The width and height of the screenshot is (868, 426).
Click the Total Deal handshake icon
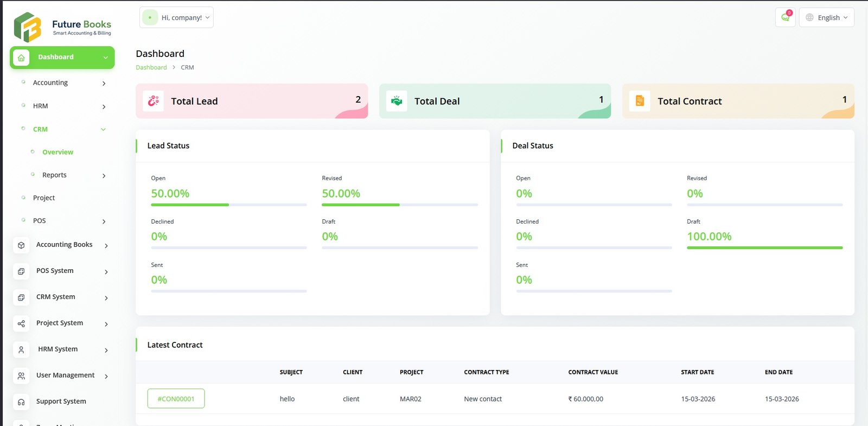(397, 101)
